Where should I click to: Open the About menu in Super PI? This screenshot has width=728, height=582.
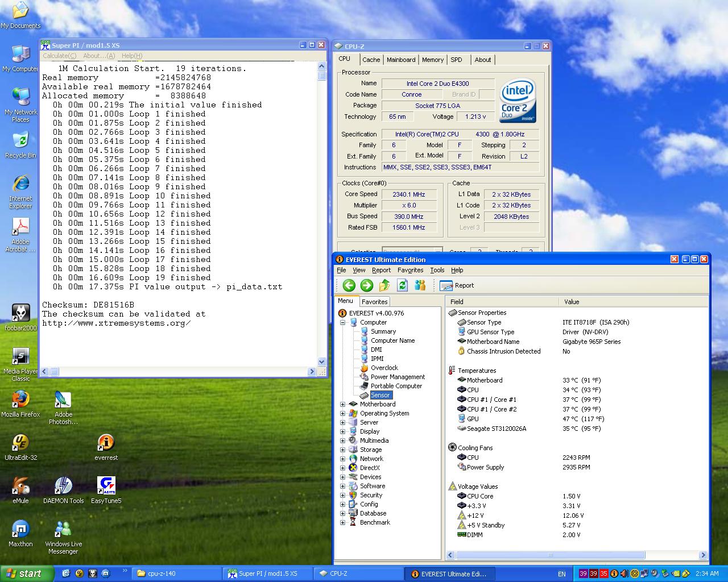coord(99,56)
